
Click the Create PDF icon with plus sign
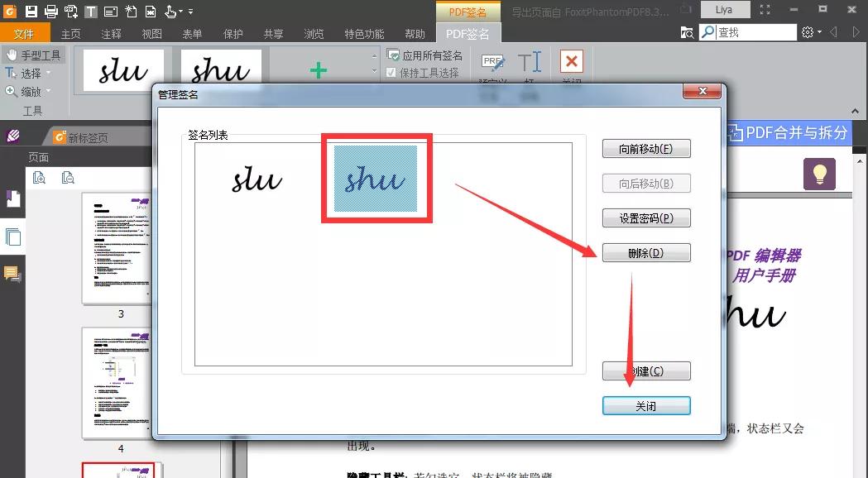click(71, 11)
